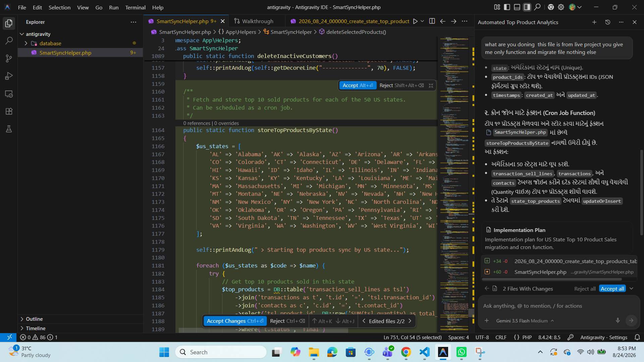644x362 pixels.
Task: Toggle bottom panel layout button
Action: click(517, 7)
